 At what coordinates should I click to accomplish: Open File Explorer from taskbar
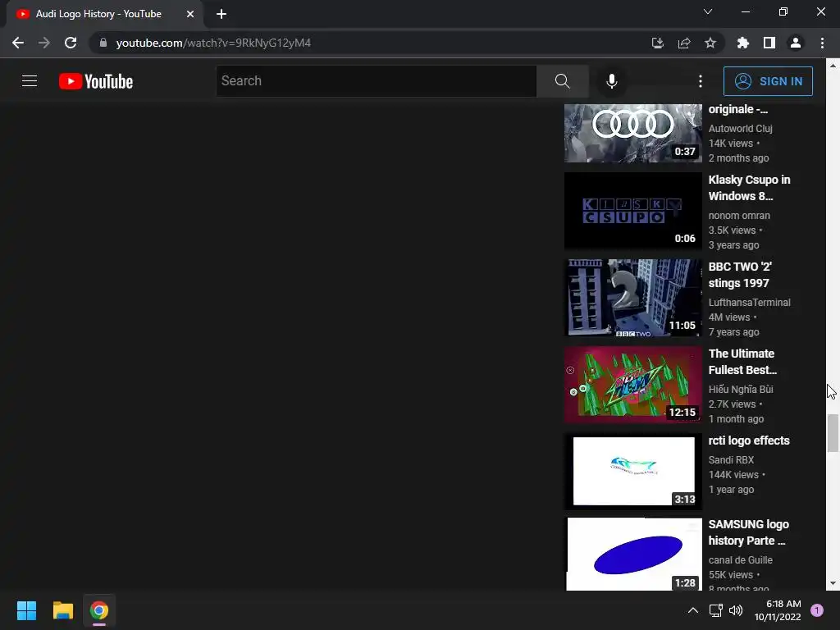click(62, 610)
